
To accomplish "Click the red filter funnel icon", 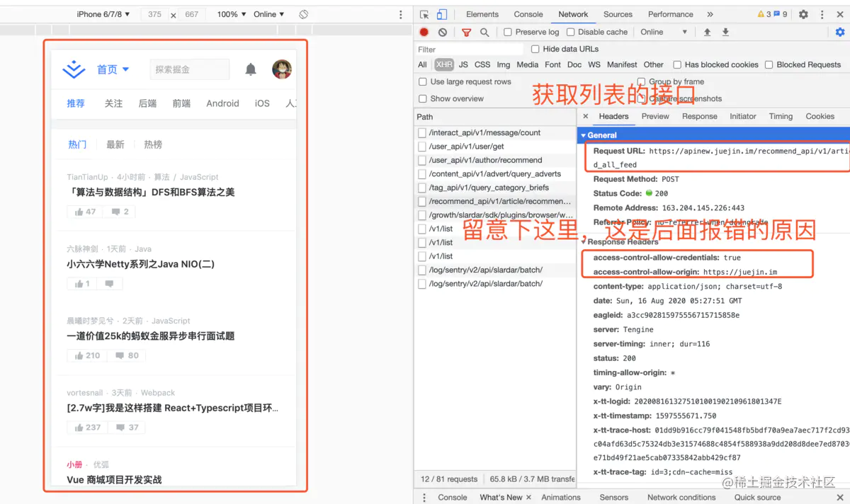I will 466,32.
